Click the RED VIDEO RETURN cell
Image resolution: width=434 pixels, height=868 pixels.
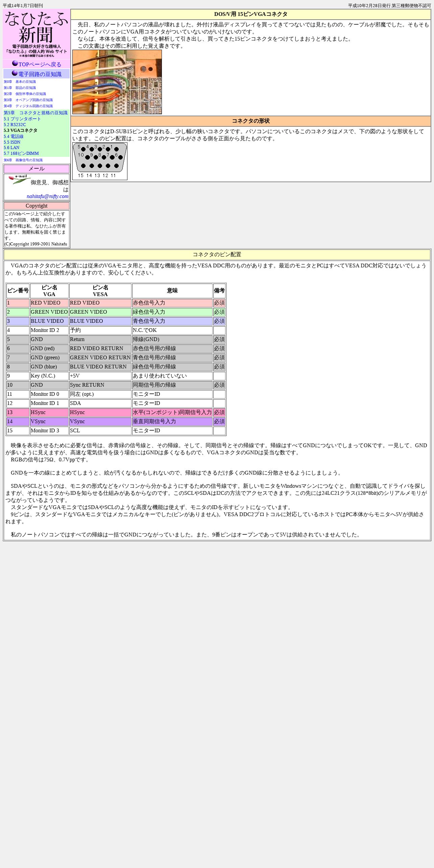pyautogui.click(x=100, y=348)
